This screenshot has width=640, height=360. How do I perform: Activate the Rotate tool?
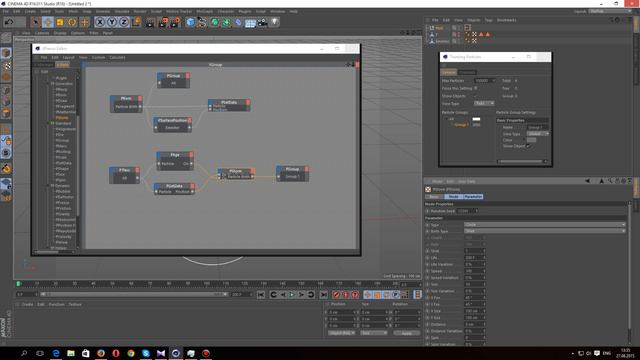[x=72, y=22]
